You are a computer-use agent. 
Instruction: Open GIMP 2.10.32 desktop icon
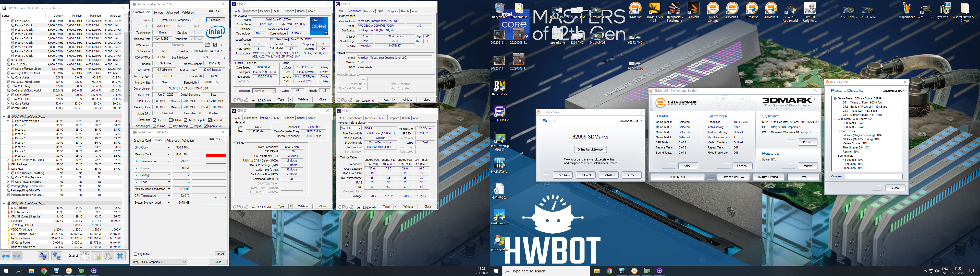[926, 10]
